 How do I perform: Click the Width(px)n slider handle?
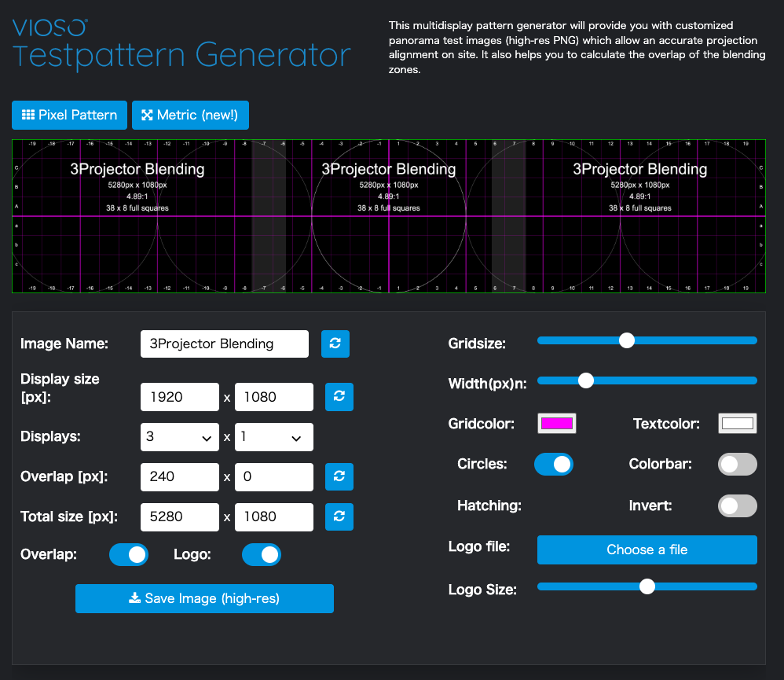click(x=585, y=380)
